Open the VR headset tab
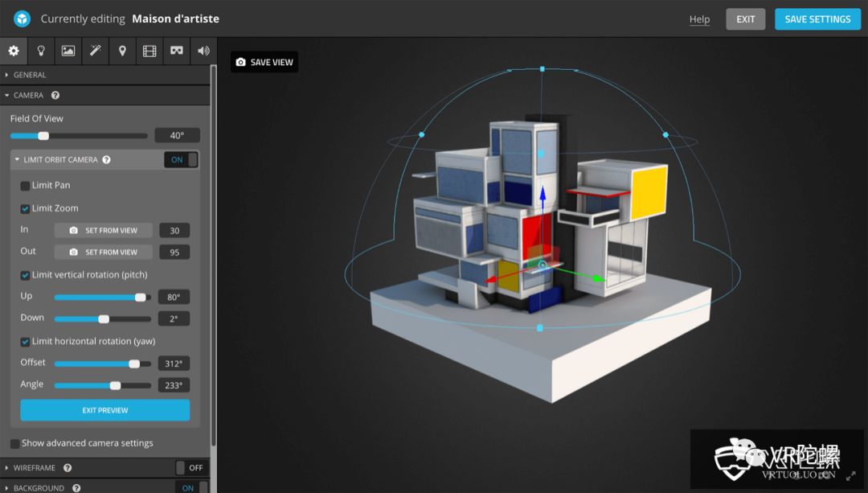 click(177, 51)
